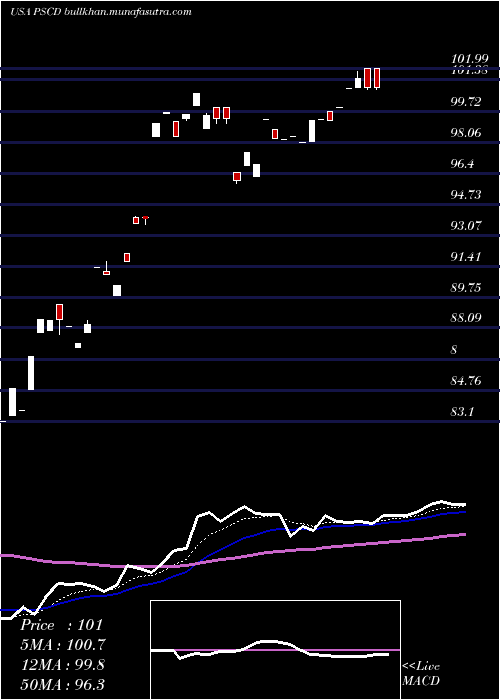Click the 93.07 price axis label
The image size is (500, 700).
(466, 226)
